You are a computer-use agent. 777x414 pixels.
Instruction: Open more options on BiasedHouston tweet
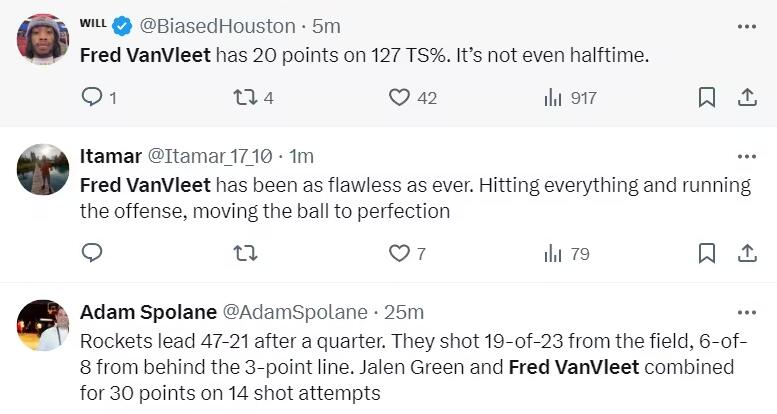746,26
